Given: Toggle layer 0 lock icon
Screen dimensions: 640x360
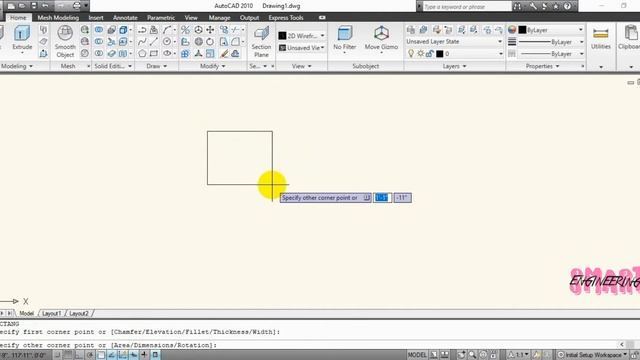Looking at the screenshot, I should point(430,53).
